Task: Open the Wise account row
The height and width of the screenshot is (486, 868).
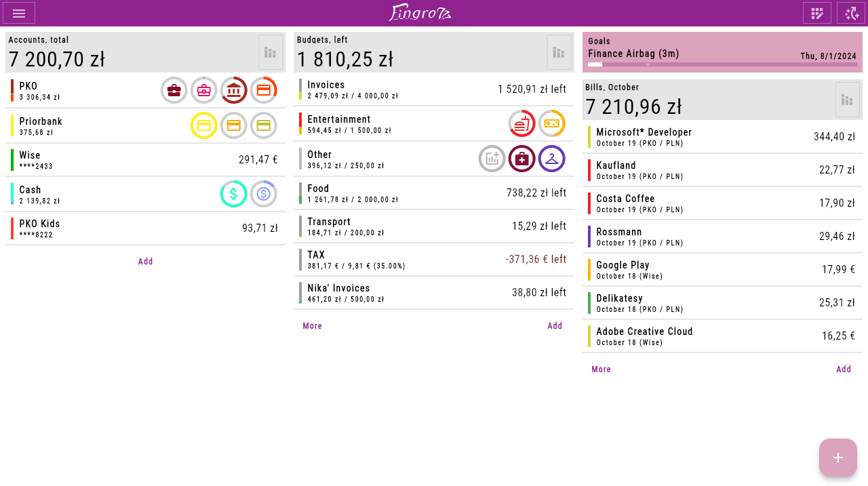Action: coord(146,160)
